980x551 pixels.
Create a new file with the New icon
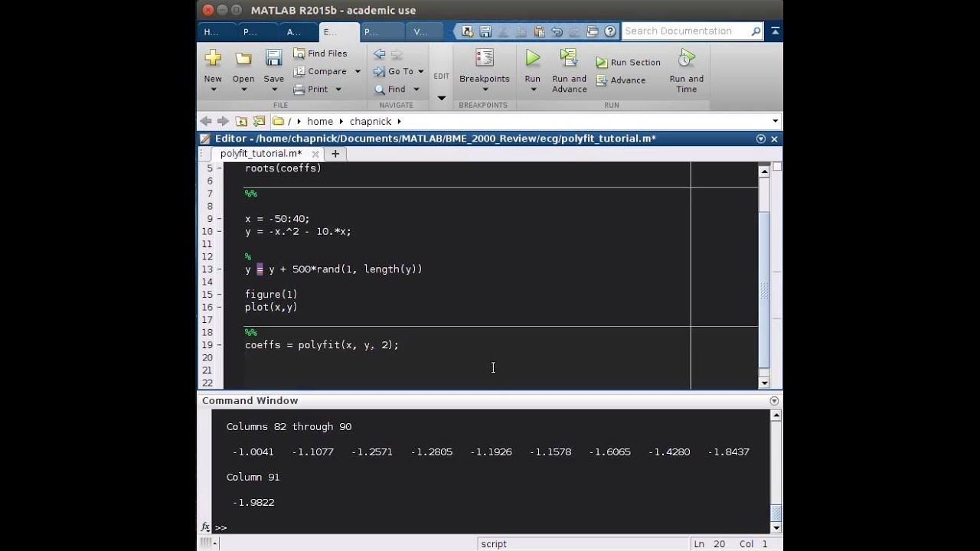click(213, 58)
